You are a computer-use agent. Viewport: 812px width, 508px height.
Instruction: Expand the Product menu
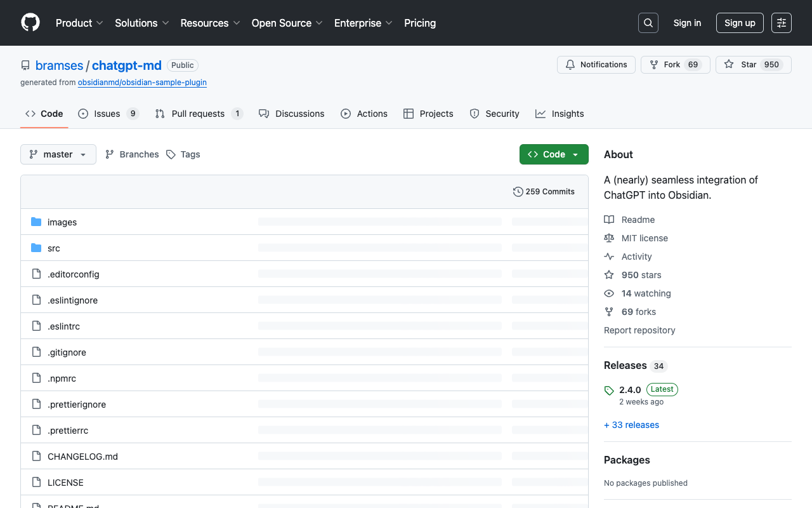tap(79, 23)
